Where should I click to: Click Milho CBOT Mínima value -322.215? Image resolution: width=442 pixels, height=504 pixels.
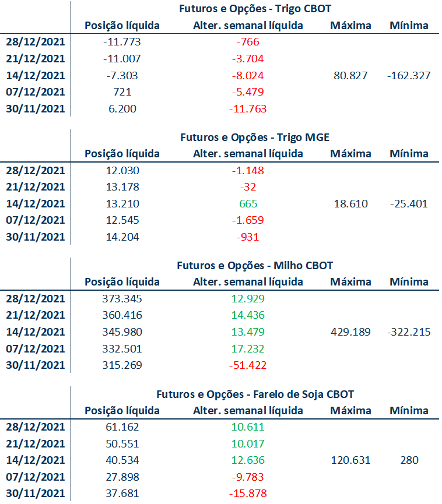coord(409,332)
